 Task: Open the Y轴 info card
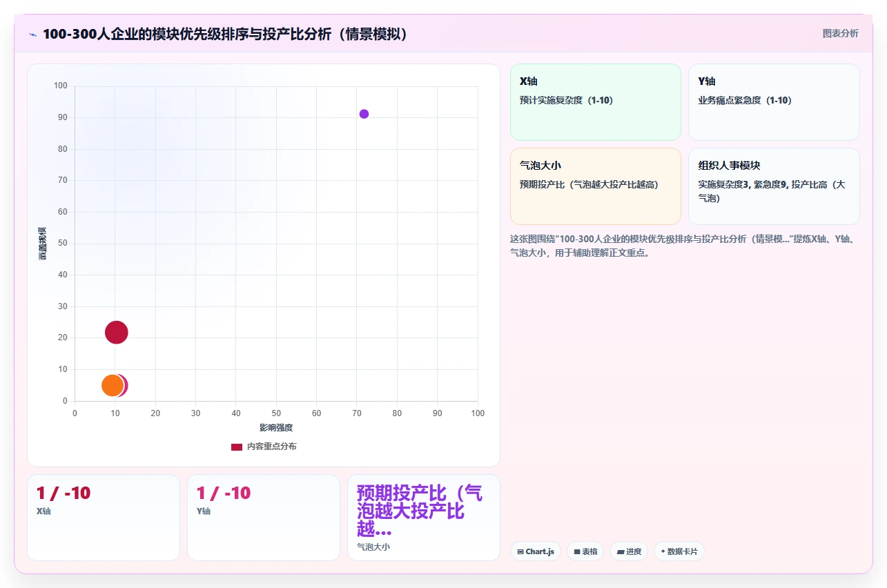click(x=774, y=101)
